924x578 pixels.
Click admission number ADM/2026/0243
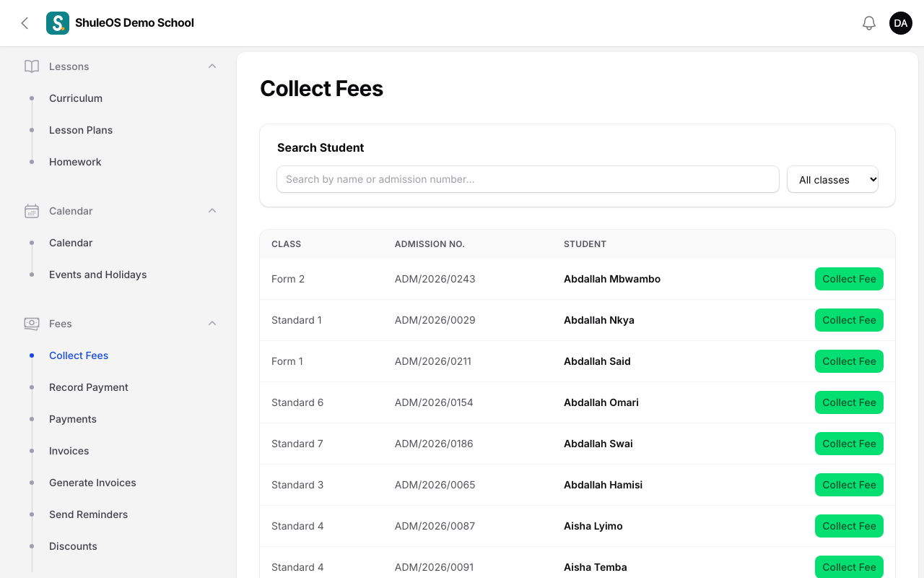(435, 279)
